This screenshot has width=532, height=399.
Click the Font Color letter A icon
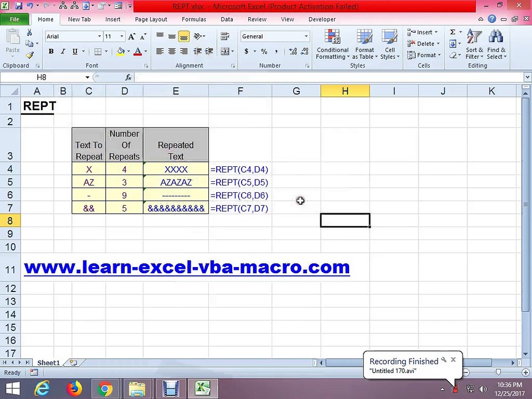coord(138,52)
